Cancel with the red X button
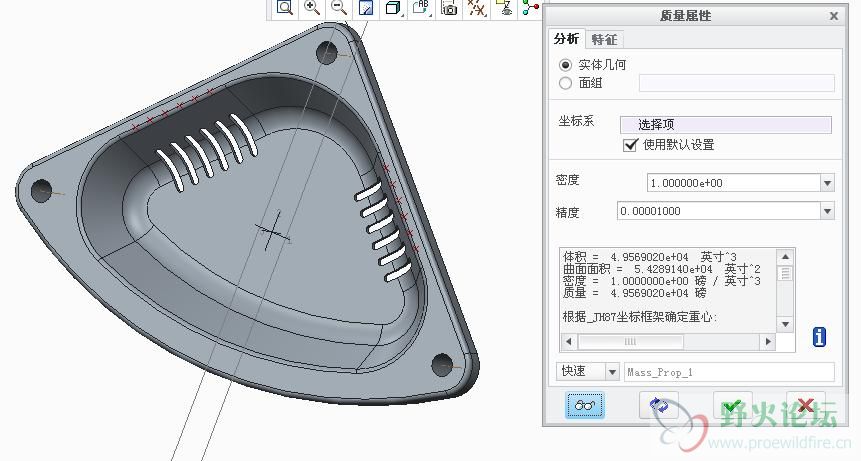This screenshot has width=861, height=461. click(806, 406)
